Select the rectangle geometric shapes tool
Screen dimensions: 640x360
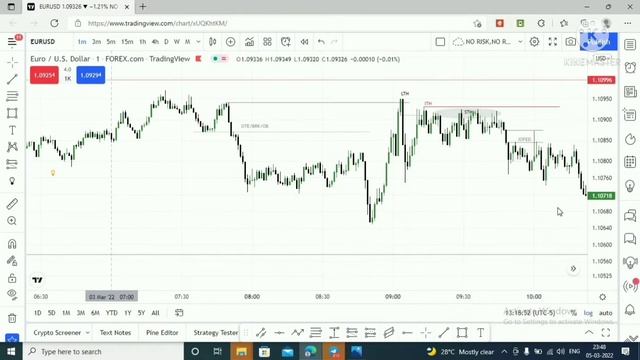12,113
